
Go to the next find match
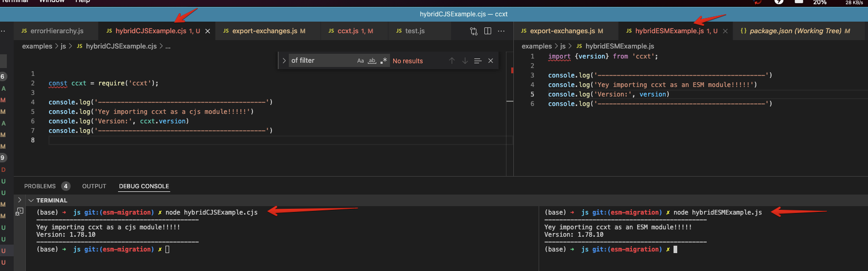465,61
